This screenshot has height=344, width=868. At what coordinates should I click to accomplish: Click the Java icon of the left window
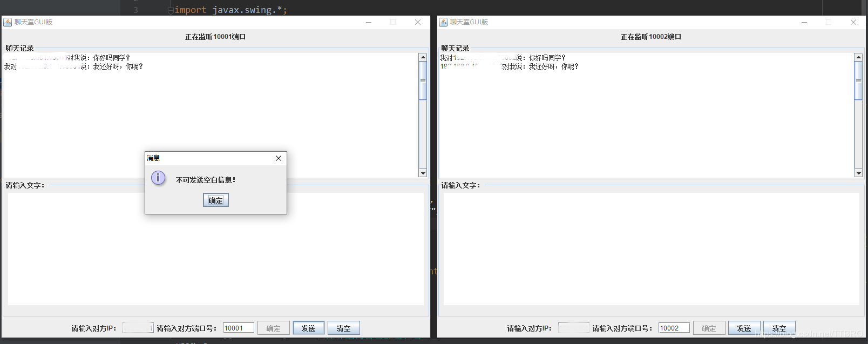point(8,22)
